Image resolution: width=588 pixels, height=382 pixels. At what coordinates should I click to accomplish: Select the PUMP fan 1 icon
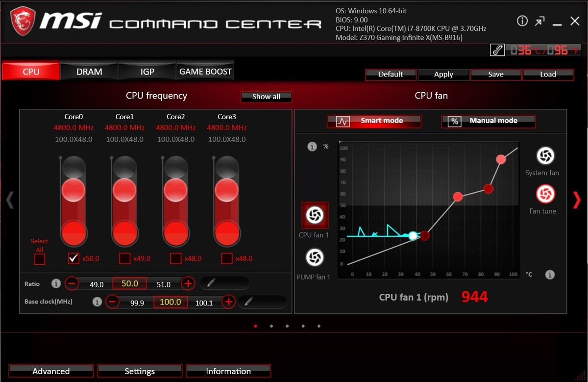pos(315,257)
